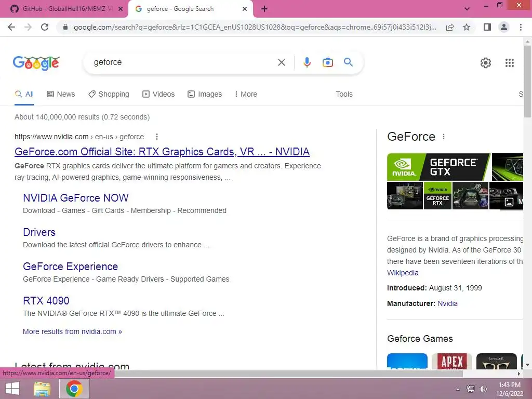Open the Chrome profile avatar

504,27
